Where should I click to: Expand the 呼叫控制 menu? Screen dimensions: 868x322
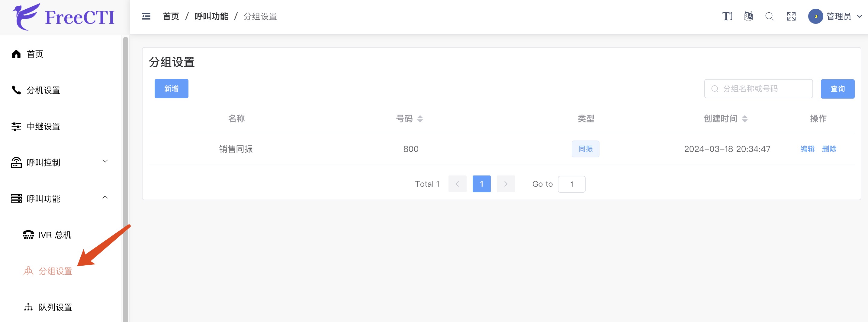tap(43, 163)
